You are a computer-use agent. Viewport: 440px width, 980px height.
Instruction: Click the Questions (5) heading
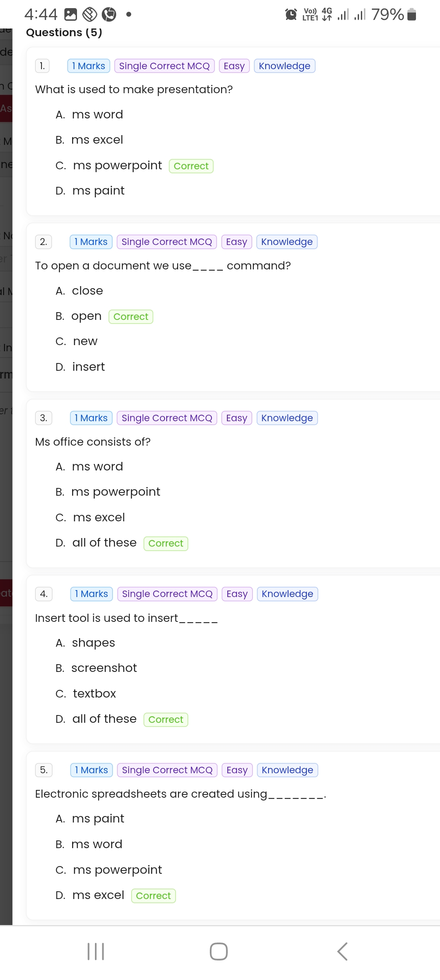64,33
